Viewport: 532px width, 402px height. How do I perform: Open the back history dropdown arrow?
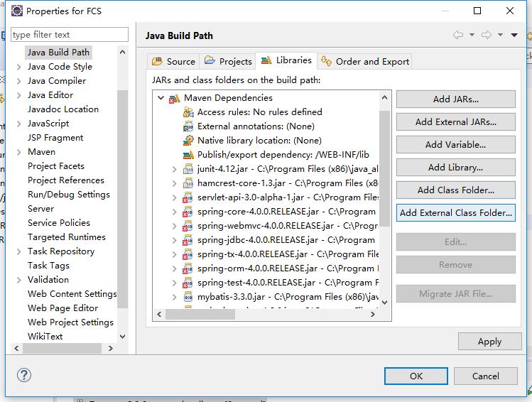(472, 35)
